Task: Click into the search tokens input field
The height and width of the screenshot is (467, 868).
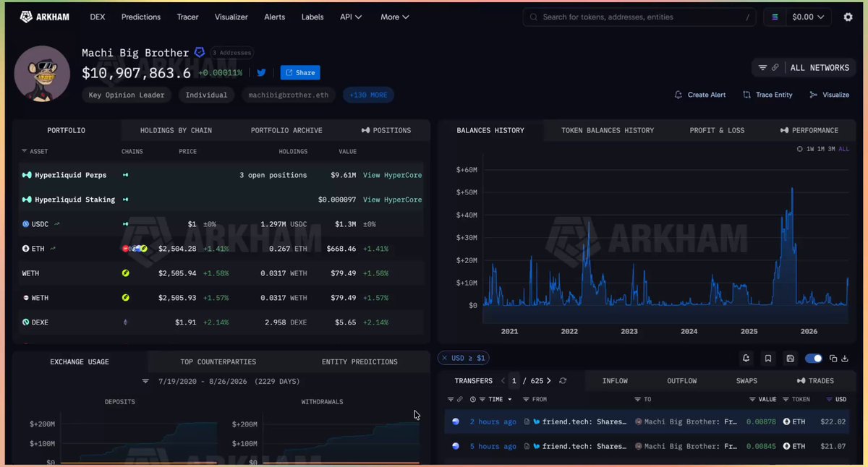Action: point(639,17)
